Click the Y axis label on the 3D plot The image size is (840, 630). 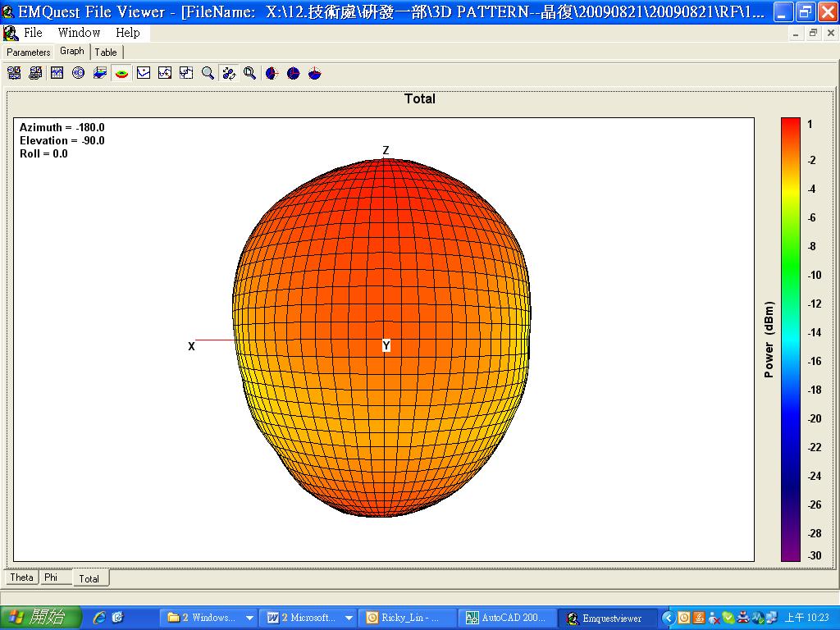click(386, 346)
